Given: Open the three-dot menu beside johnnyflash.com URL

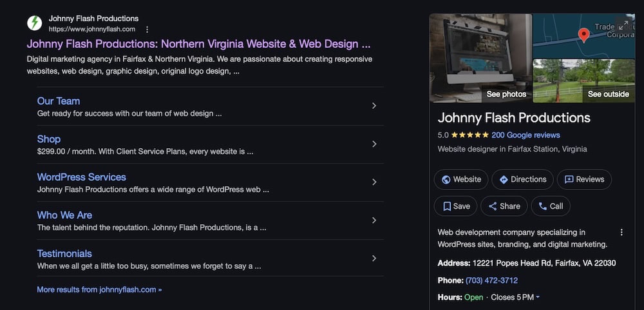Looking at the screenshot, I should point(147,30).
